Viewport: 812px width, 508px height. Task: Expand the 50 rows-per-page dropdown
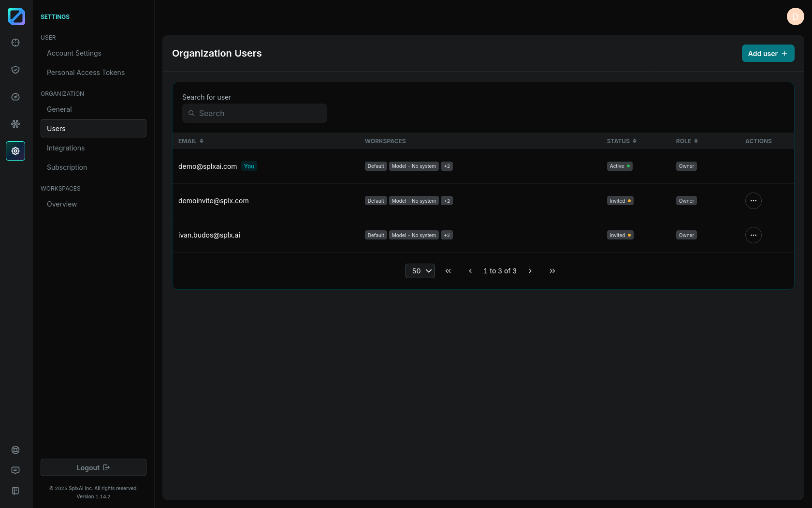click(420, 271)
